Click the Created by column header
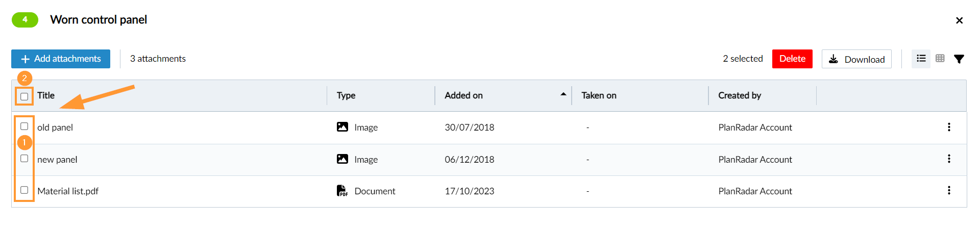The height and width of the screenshot is (230, 980). click(x=739, y=95)
